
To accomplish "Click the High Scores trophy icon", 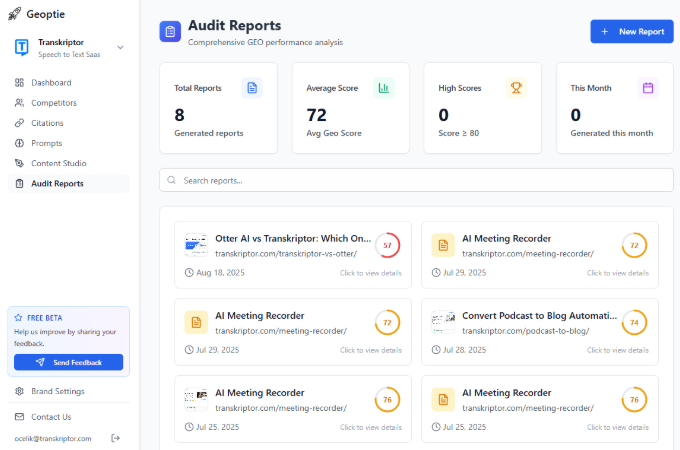I will tap(516, 88).
